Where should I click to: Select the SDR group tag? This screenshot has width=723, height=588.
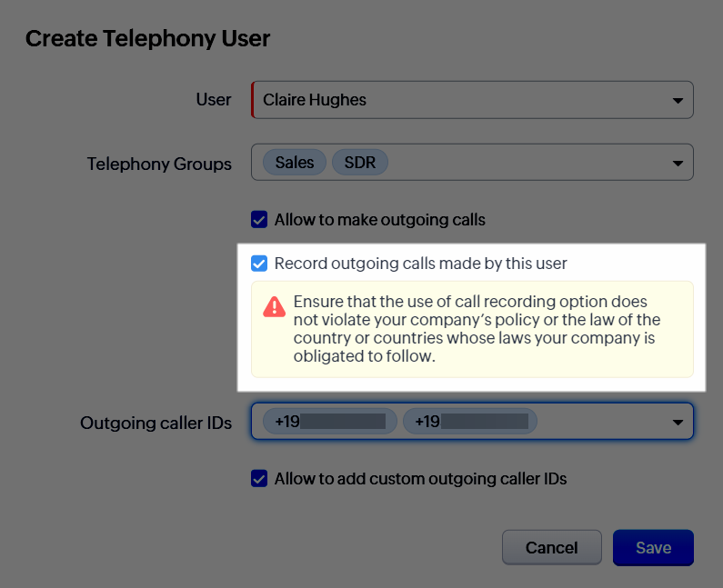pos(360,163)
